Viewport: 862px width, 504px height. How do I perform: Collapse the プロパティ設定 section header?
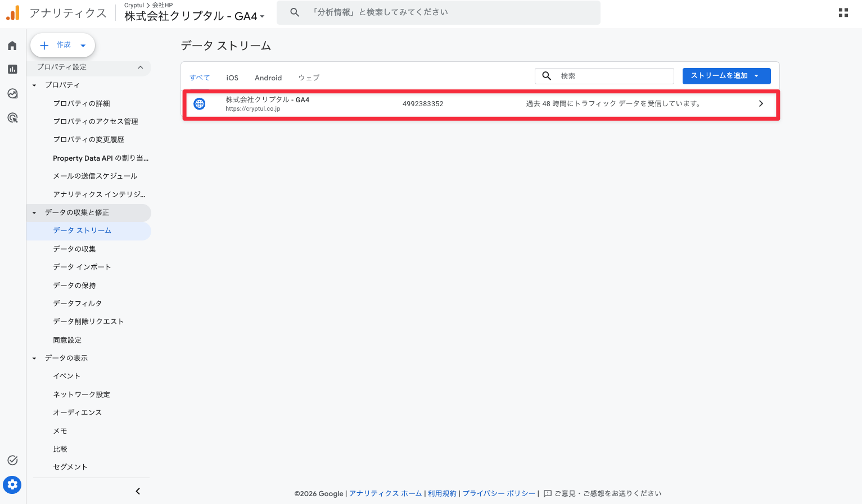tap(89, 67)
